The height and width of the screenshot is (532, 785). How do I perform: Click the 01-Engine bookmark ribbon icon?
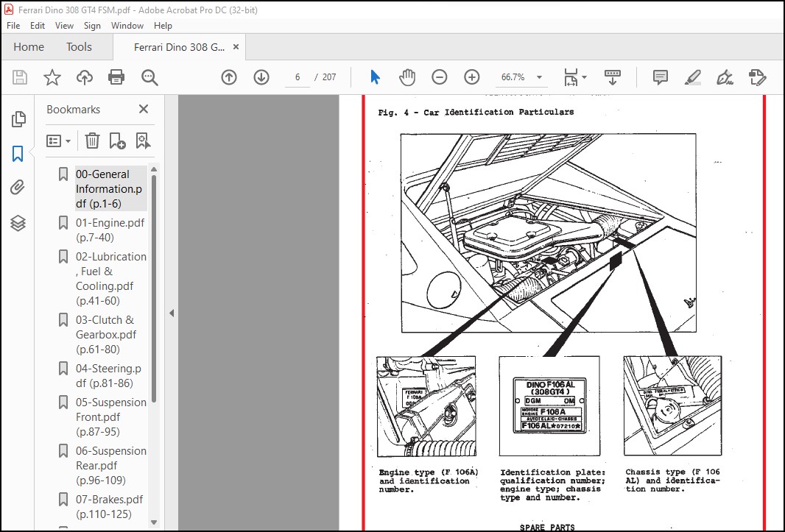pyautogui.click(x=63, y=222)
